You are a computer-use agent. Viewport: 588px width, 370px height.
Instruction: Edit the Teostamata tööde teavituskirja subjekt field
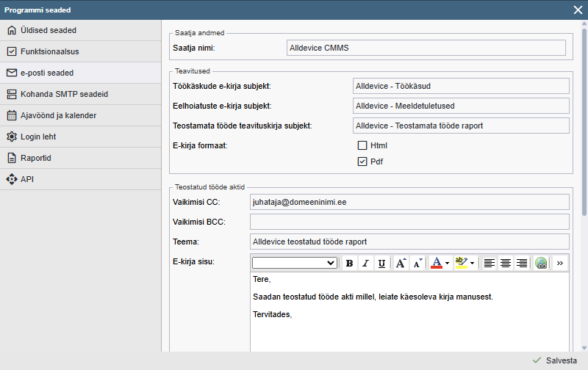461,126
